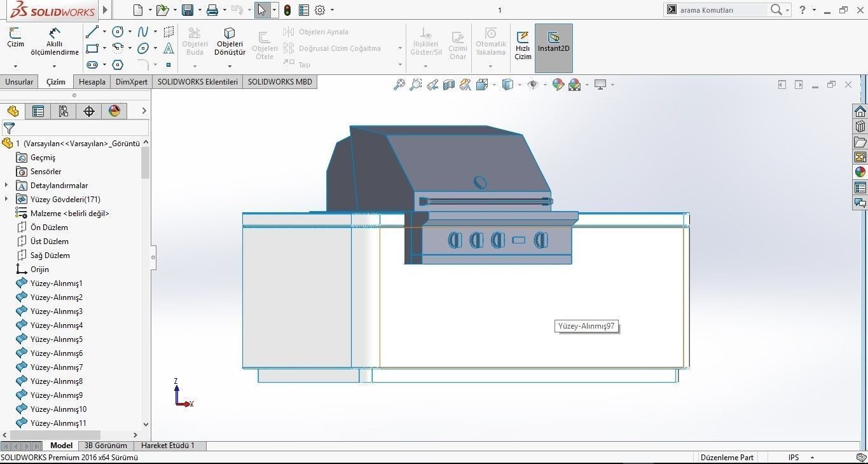868x464 pixels.
Task: Expand the Yüzey Gövdeleri(171) tree node
Action: tap(6, 200)
